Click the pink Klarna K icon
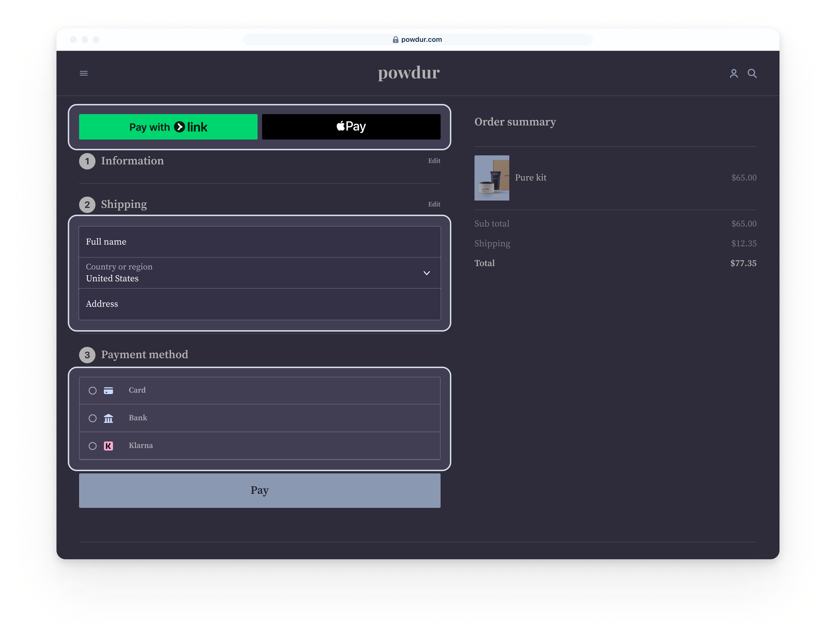 point(109,446)
